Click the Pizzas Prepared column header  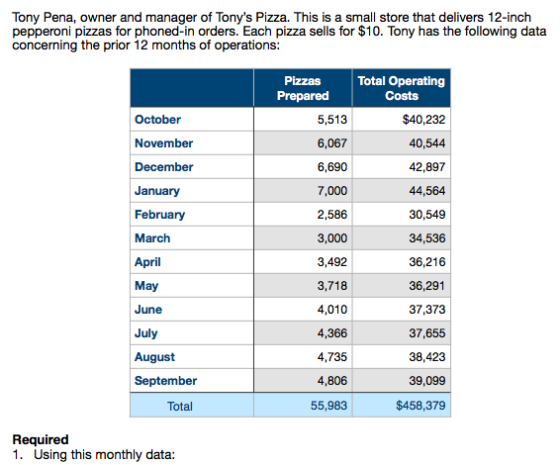[302, 88]
